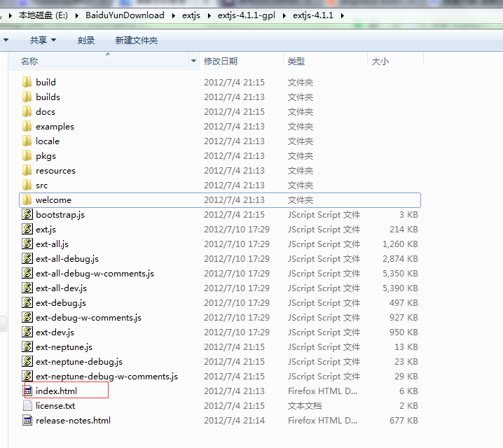Click the ext-neptune-debug.js file icon

(27, 362)
